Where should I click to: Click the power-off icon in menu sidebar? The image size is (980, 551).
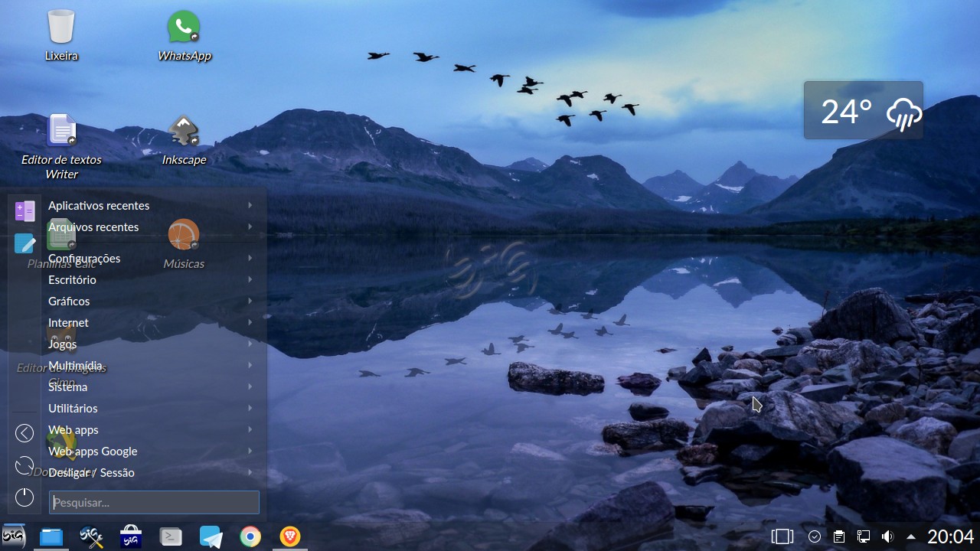pyautogui.click(x=24, y=497)
